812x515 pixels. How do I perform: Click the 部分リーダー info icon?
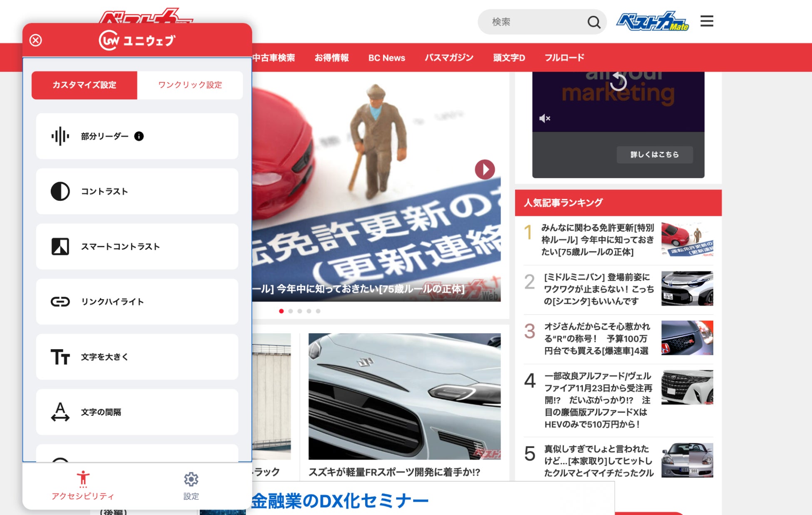pyautogui.click(x=139, y=136)
